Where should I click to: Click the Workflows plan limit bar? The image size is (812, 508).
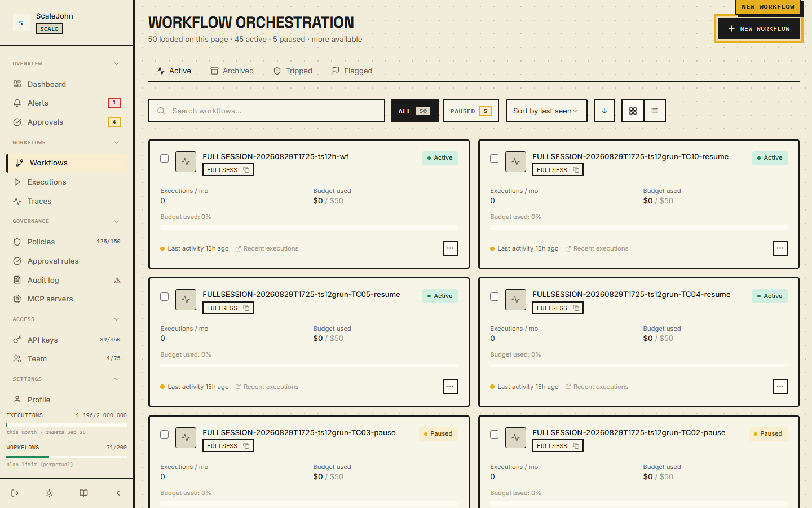point(67,457)
